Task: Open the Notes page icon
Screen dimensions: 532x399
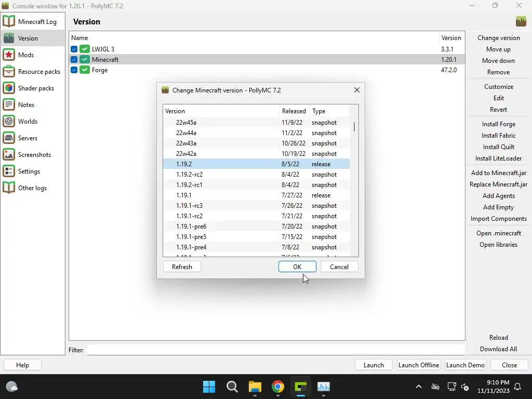Action: pos(9,104)
